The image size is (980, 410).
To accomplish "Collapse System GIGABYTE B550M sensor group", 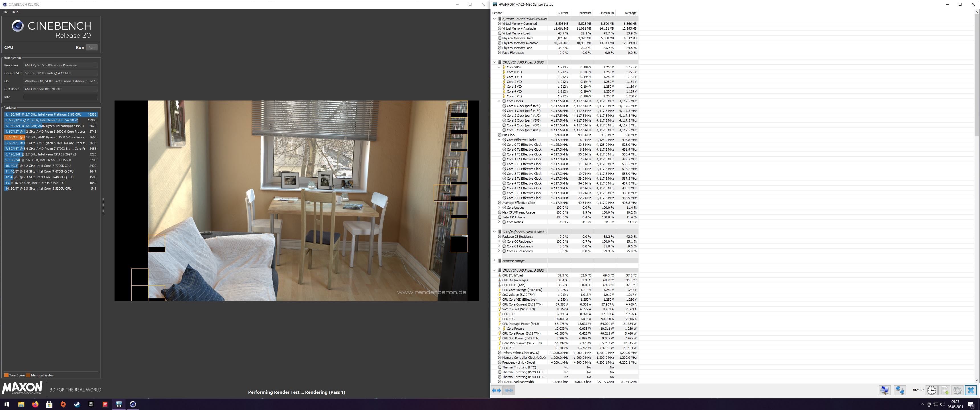I will [494, 19].
